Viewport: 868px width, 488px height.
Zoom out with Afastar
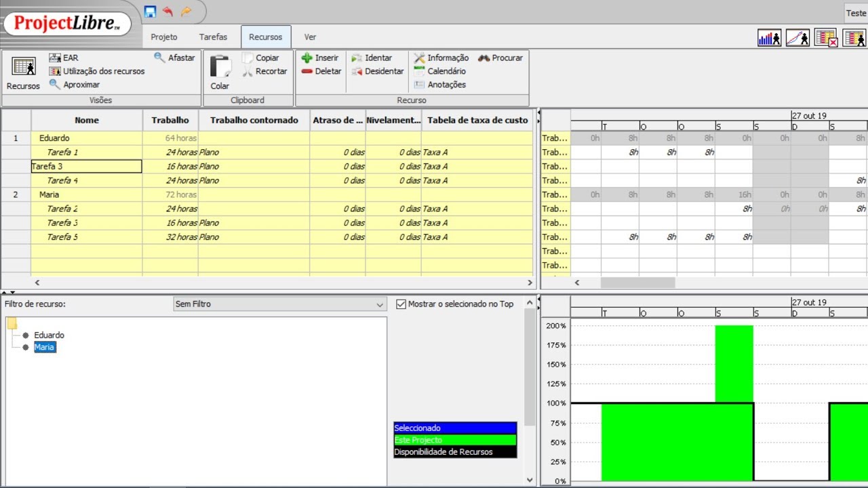click(x=174, y=58)
